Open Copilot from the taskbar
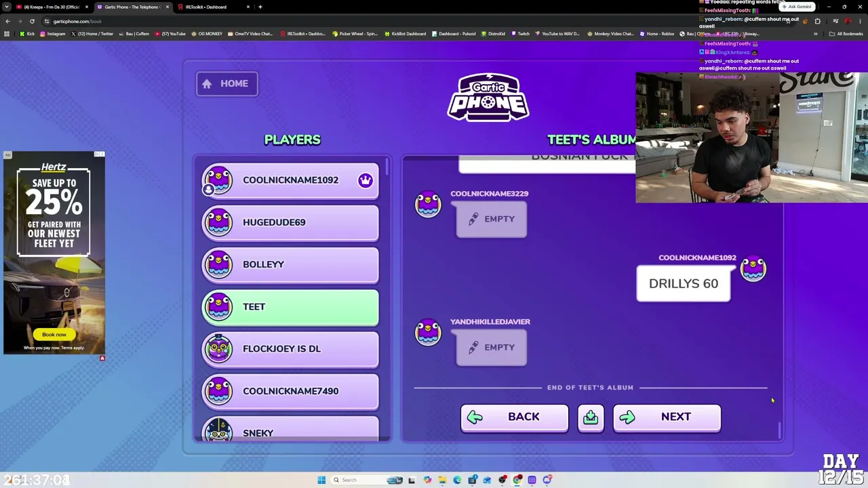 coord(427,480)
